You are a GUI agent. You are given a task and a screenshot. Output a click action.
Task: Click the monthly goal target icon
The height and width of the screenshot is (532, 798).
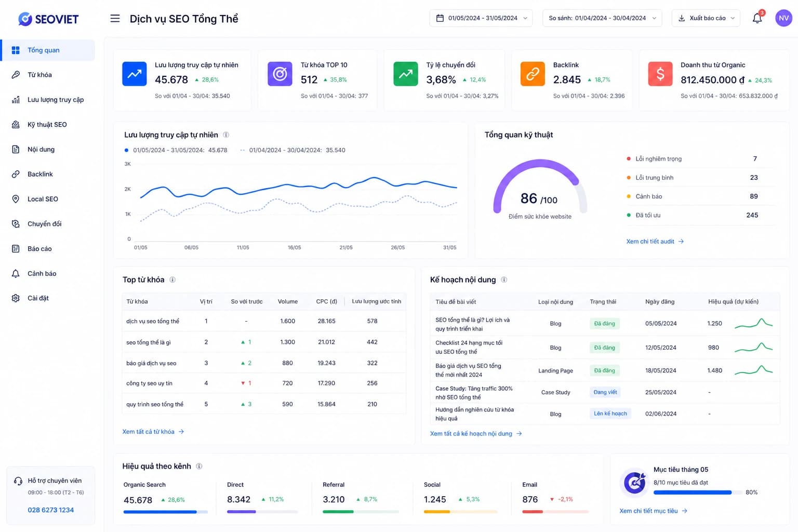[634, 483]
